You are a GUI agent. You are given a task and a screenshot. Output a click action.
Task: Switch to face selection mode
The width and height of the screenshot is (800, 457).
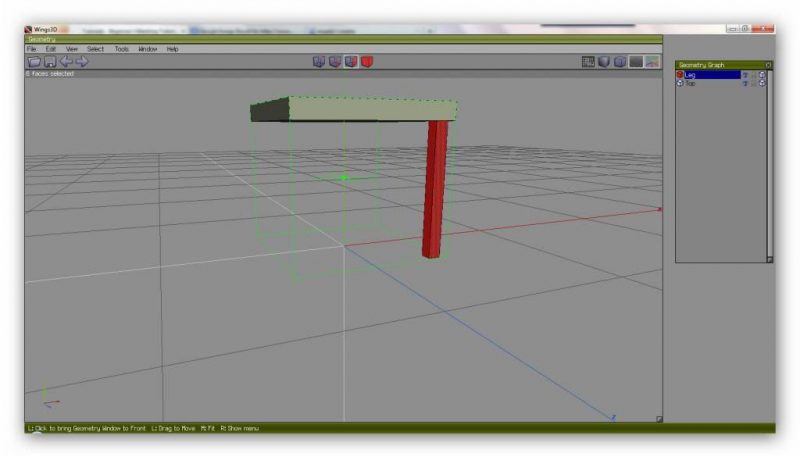[351, 62]
